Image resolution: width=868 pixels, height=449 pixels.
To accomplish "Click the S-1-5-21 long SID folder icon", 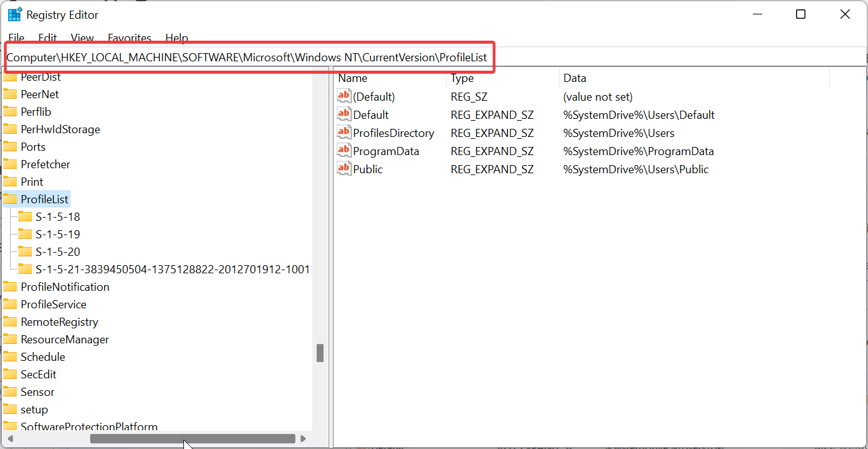I will (25, 270).
